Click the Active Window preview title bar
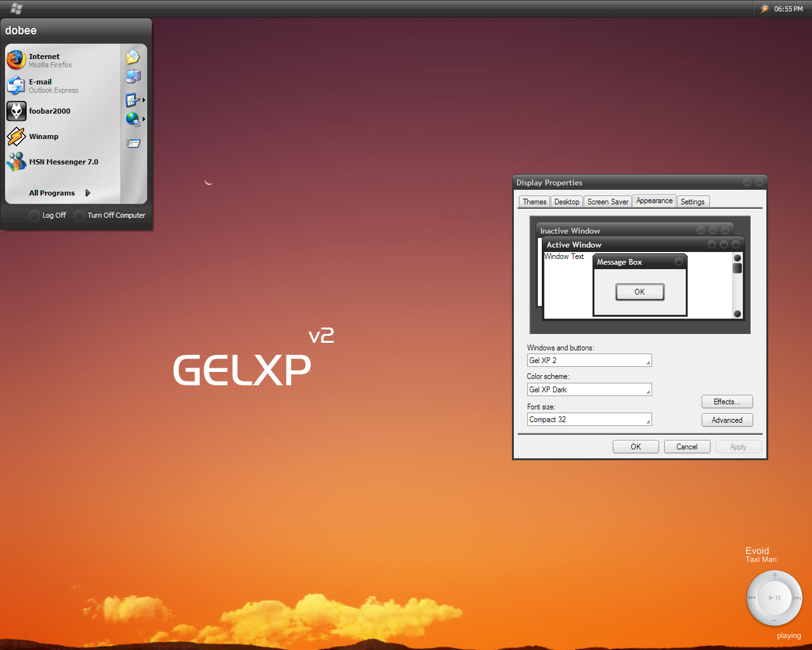 (643, 245)
